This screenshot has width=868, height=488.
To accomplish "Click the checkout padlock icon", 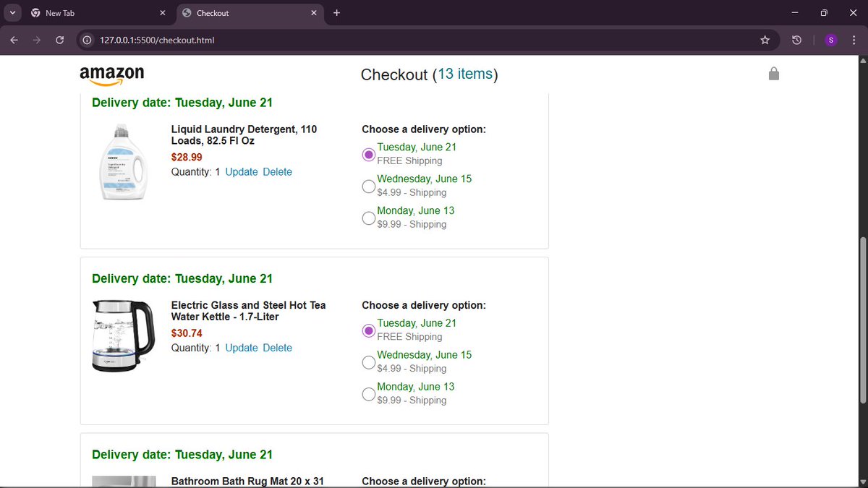I will point(774,74).
